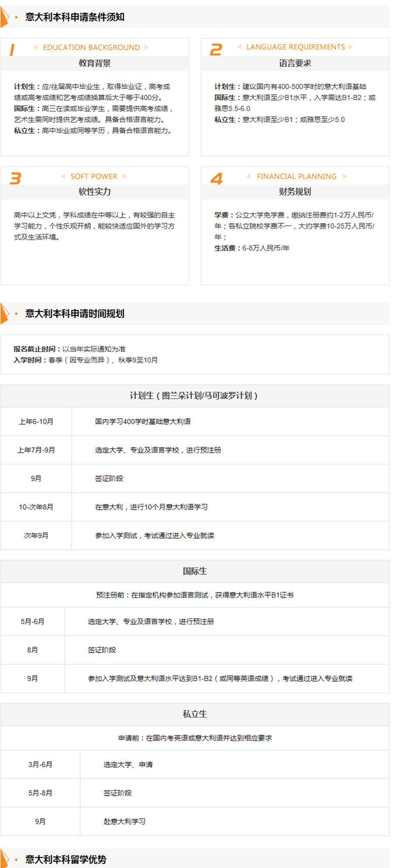This screenshot has height=868, width=393.
Task: Click left triangle before SOFT POWER
Action: [x=63, y=176]
